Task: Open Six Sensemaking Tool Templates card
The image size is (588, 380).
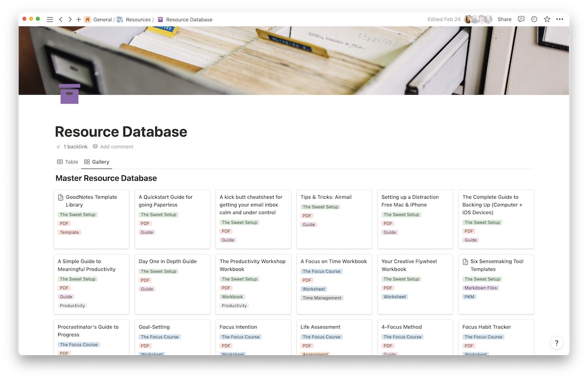Action: click(x=496, y=284)
